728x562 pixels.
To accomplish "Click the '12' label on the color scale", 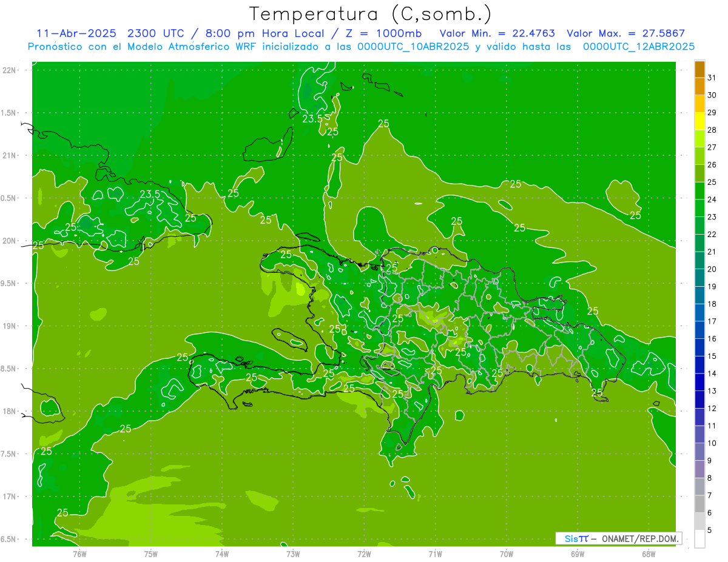I will coord(712,409).
